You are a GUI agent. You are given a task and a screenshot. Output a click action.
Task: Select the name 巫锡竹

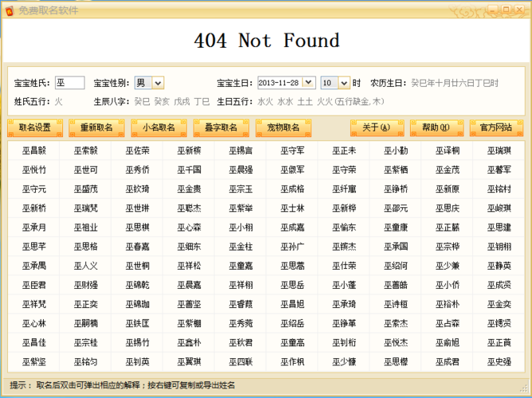[x=138, y=343]
